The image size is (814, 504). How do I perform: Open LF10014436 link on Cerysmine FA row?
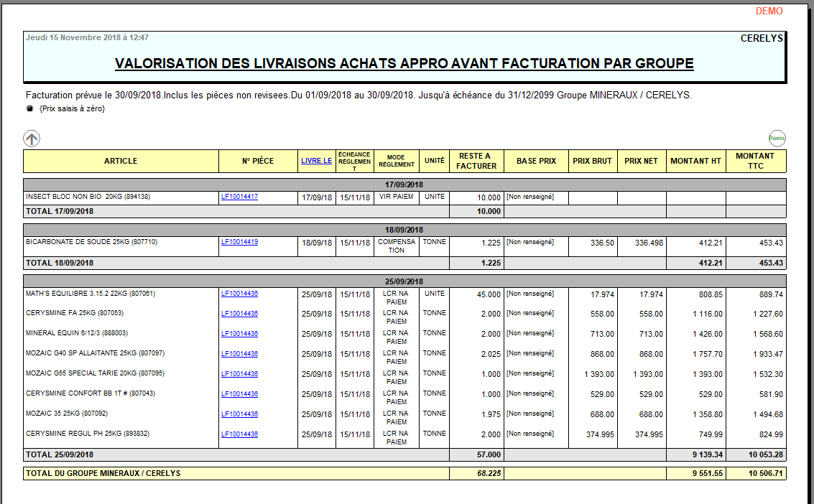239,314
